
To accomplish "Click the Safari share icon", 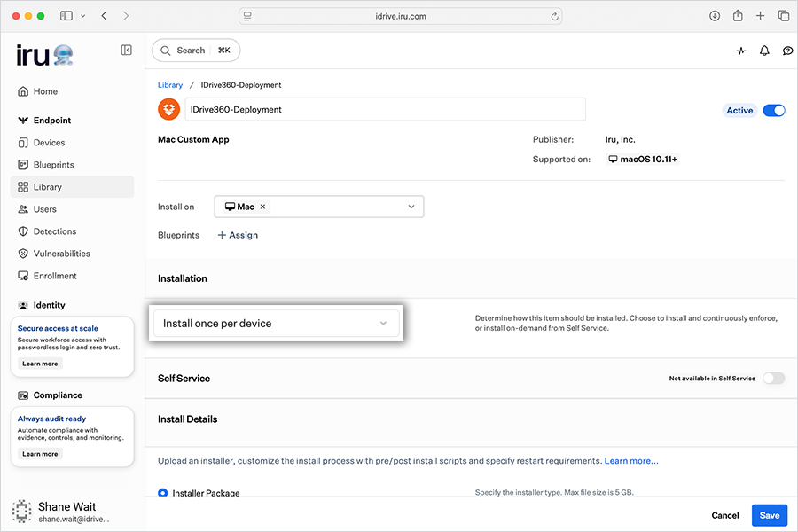I will click(738, 16).
